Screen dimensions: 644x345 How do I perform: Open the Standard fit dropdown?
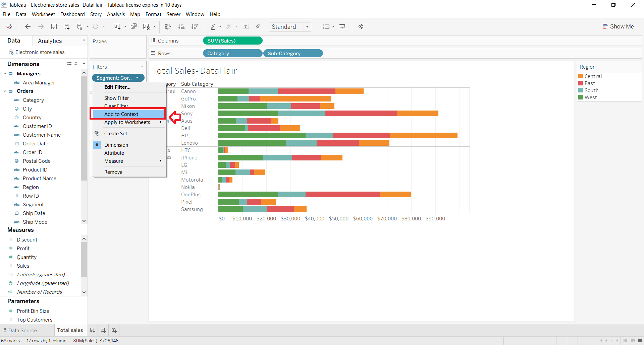click(308, 27)
